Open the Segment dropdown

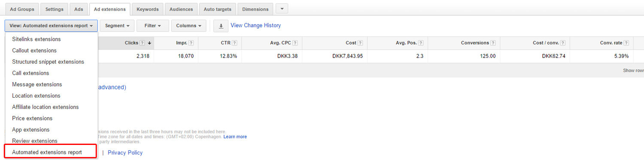[117, 26]
